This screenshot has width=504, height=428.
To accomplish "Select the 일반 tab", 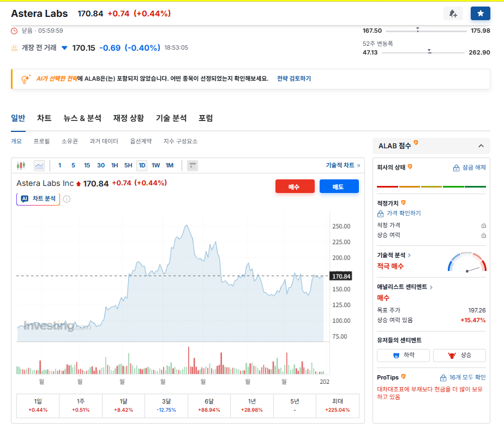I will click(18, 118).
